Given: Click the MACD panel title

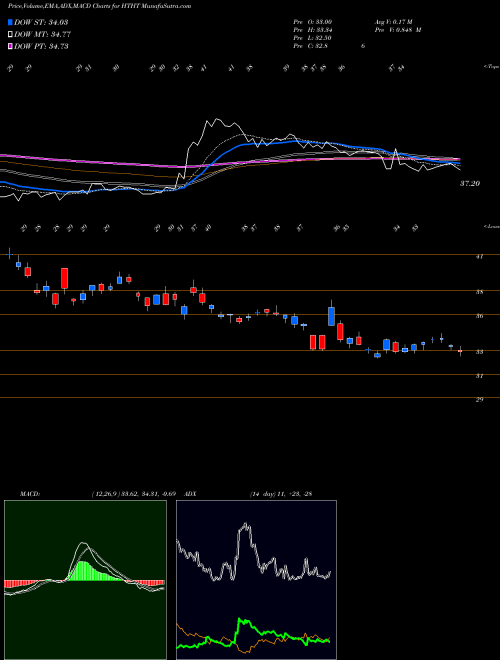Looking at the screenshot, I should coord(29,494).
